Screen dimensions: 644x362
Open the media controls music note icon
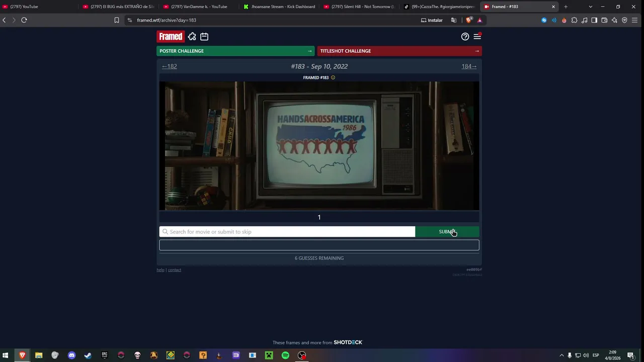click(584, 20)
